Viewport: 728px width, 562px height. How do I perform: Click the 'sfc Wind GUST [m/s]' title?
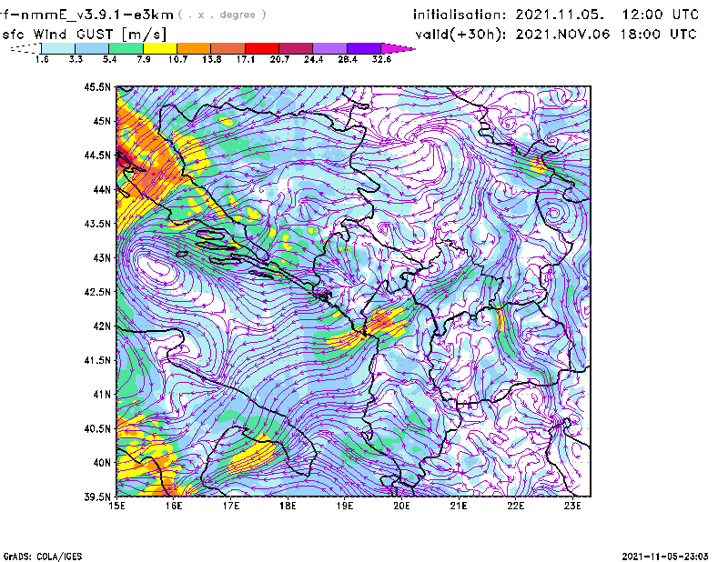pos(84,34)
